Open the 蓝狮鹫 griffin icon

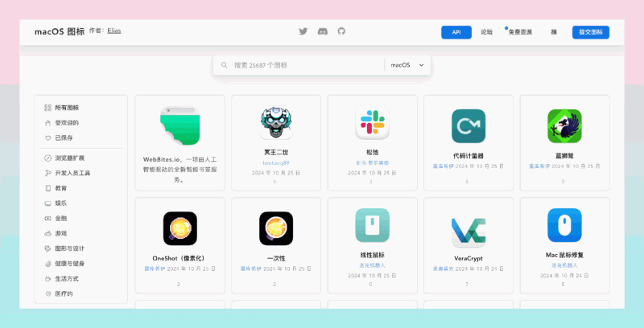pos(565,126)
